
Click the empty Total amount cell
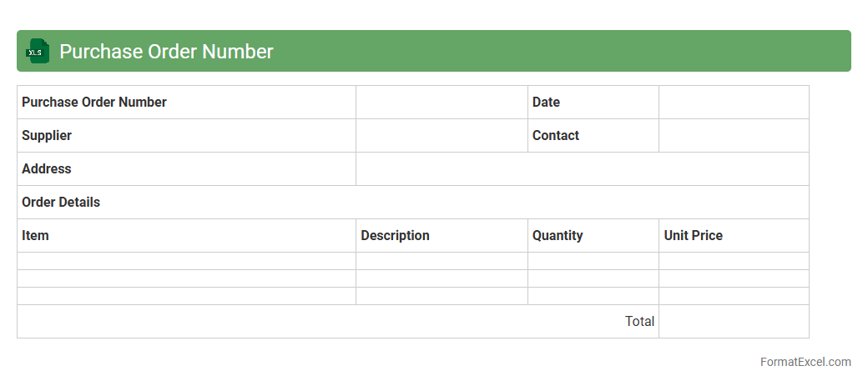click(x=734, y=322)
